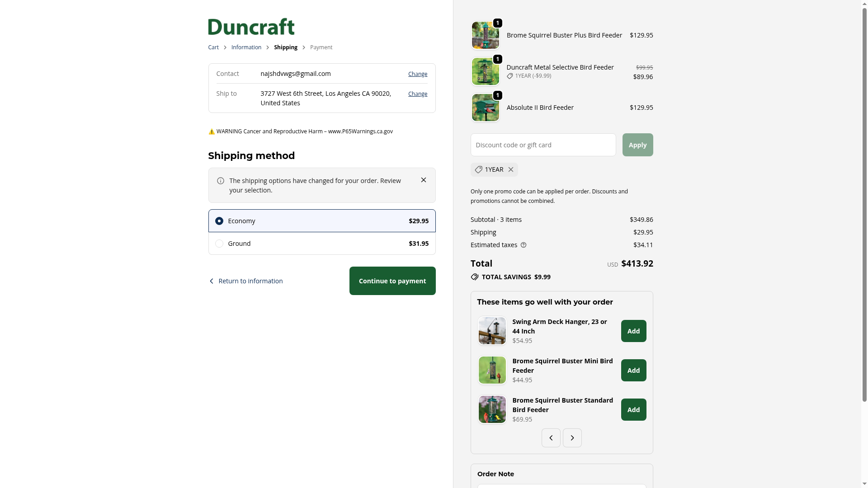Add Swing Arm Deck Hanger to order
Screen dimensions: 868x488
pos(634,331)
